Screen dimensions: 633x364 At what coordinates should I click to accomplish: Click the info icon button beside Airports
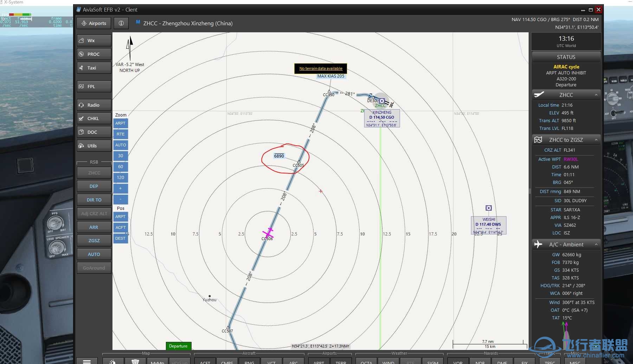(121, 23)
